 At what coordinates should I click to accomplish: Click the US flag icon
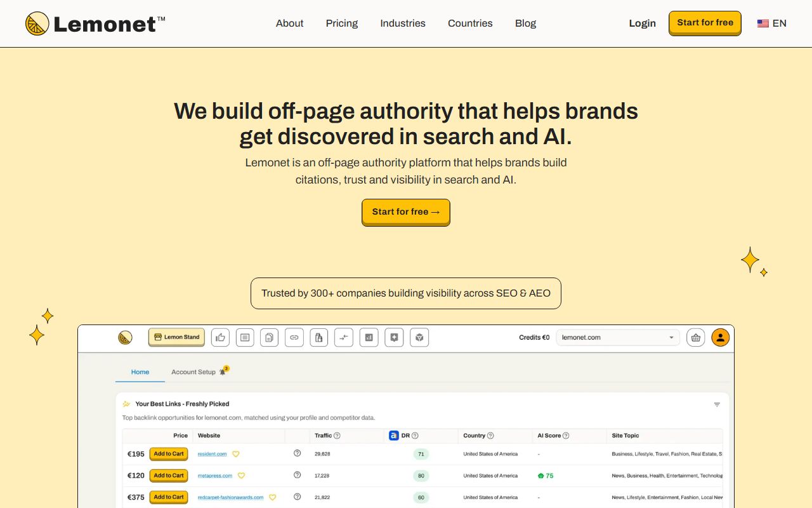pos(763,23)
